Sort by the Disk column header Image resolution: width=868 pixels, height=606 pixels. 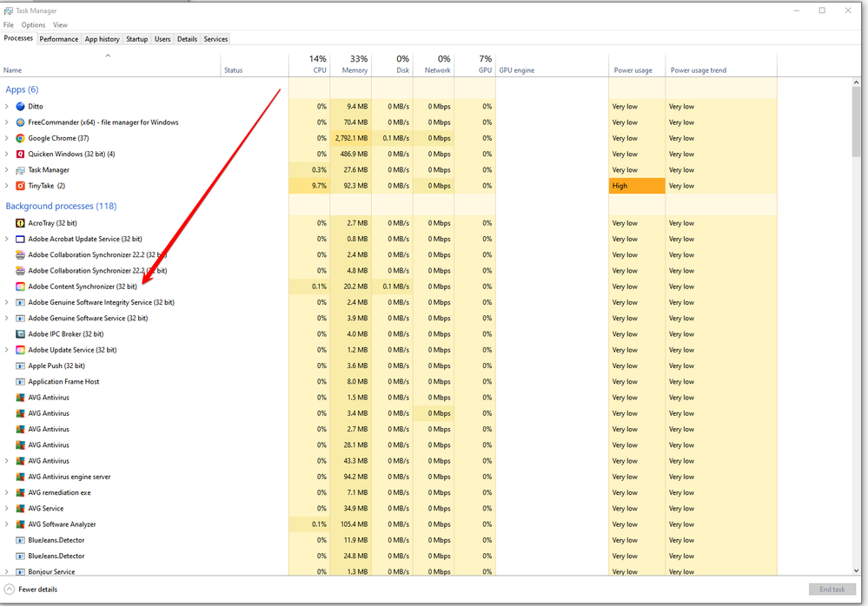[393, 64]
